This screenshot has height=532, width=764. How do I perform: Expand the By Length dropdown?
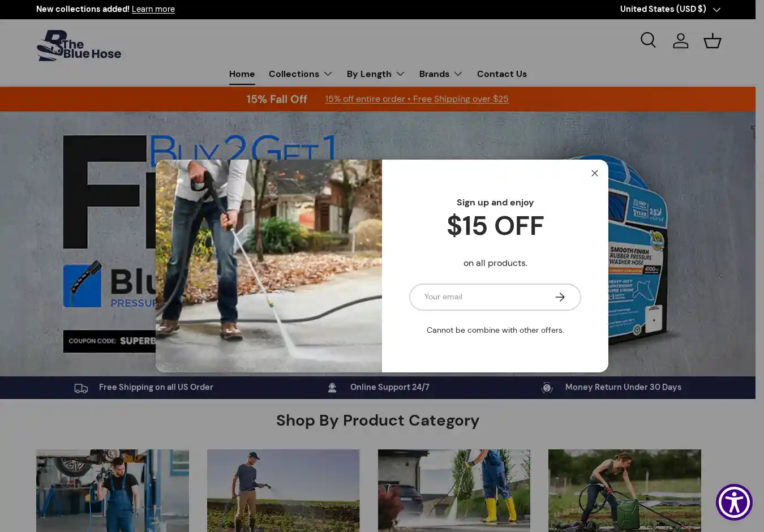pyautogui.click(x=376, y=74)
